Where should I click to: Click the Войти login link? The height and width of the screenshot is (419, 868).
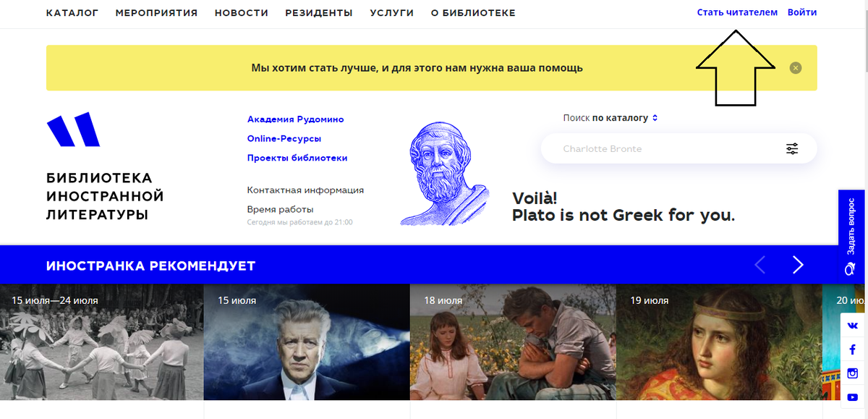802,12
